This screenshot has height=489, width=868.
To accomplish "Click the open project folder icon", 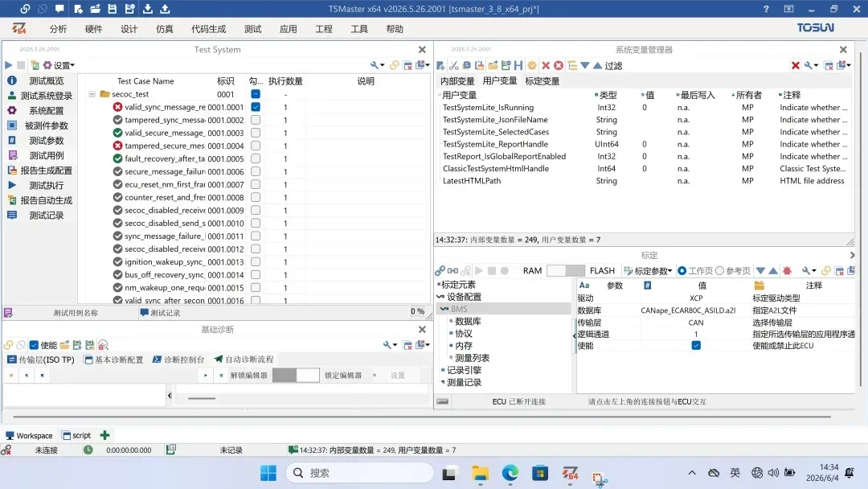I will pos(95,9).
